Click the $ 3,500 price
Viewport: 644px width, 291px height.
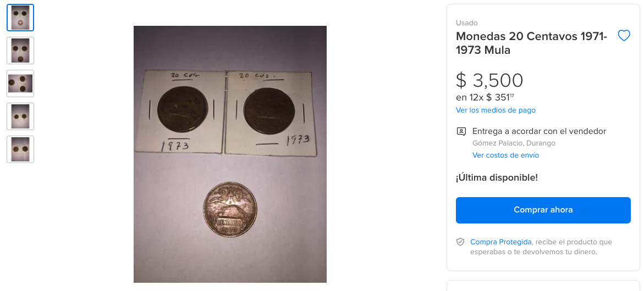pyautogui.click(x=489, y=80)
